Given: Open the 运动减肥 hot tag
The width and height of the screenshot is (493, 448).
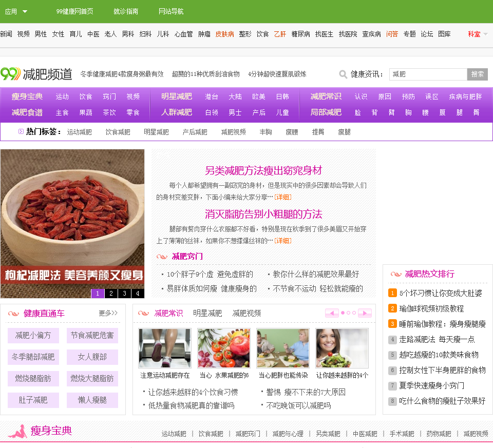Looking at the screenshot, I should [x=79, y=132].
